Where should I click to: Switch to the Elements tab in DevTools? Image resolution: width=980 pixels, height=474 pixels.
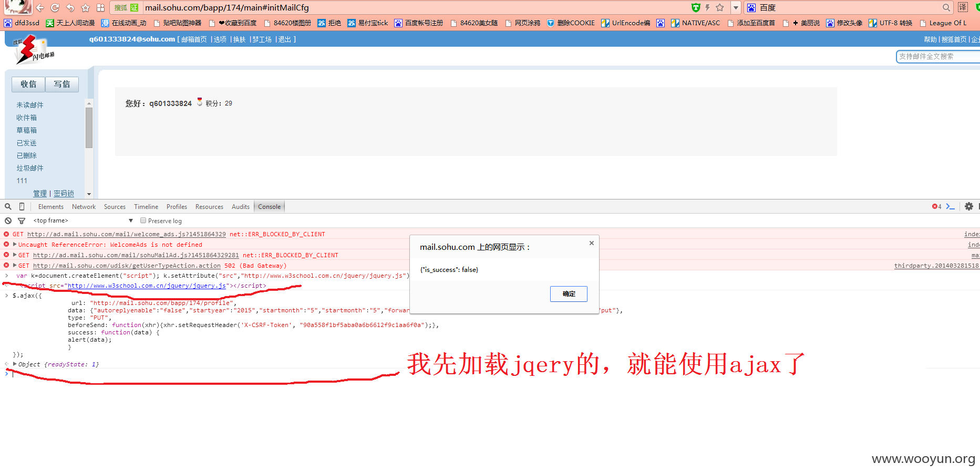click(x=51, y=207)
